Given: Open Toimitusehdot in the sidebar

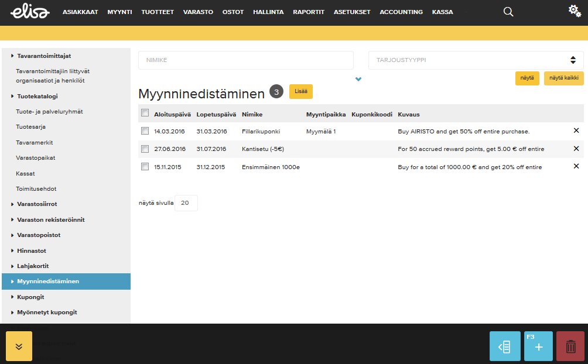Looking at the screenshot, I should tap(36, 188).
